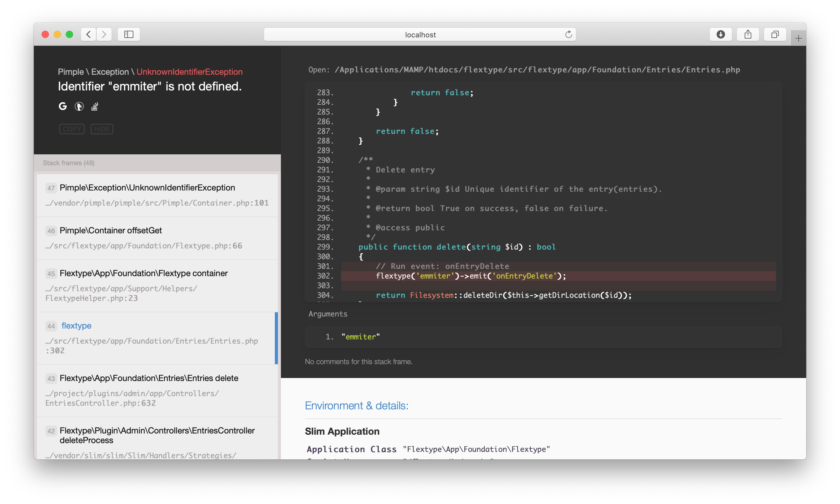Reload the localhost page
Viewport: 840px width, 504px height.
pos(568,34)
